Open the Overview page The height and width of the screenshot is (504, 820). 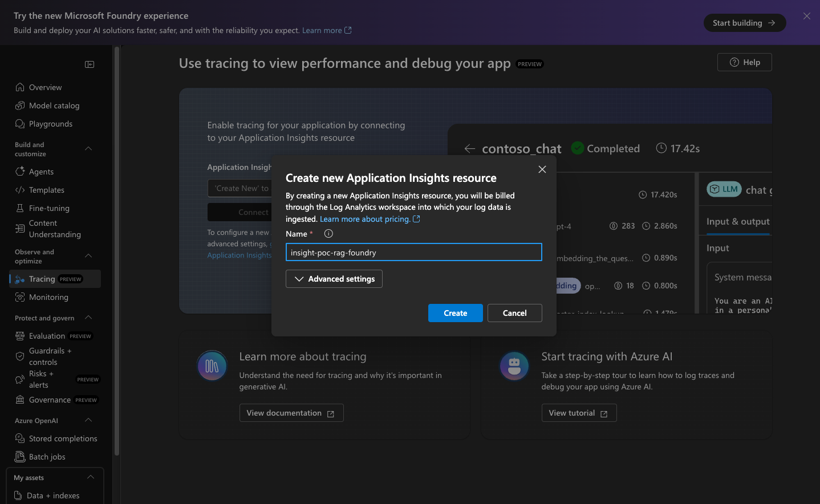(44, 87)
